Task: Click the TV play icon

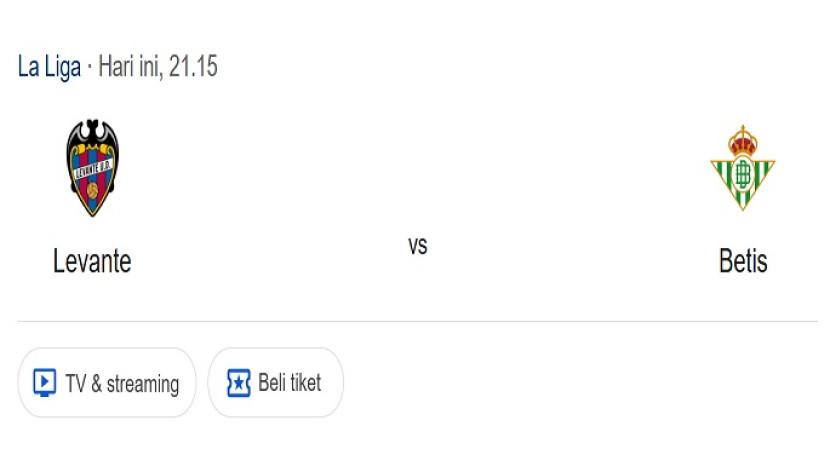Action: 44,383
